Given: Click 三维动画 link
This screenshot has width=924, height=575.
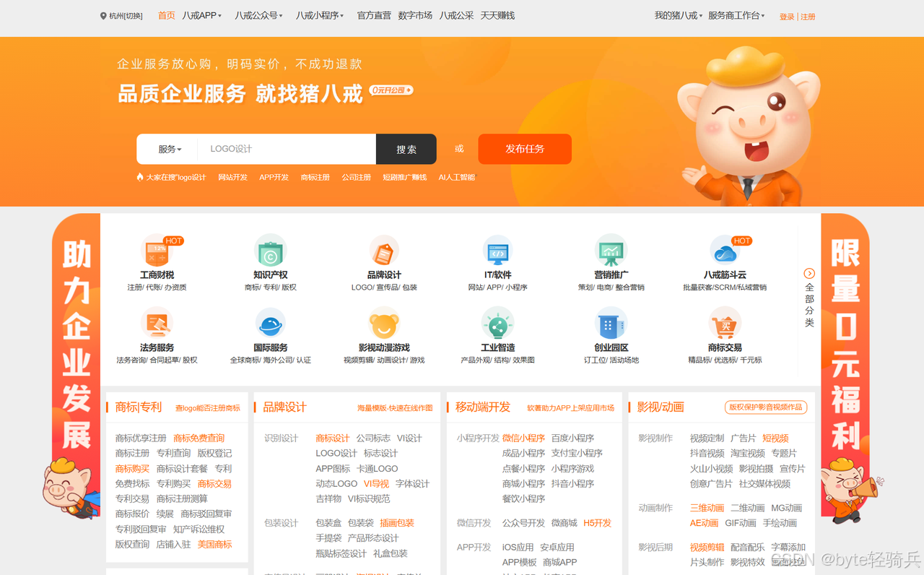Looking at the screenshot, I should pyautogui.click(x=707, y=508).
